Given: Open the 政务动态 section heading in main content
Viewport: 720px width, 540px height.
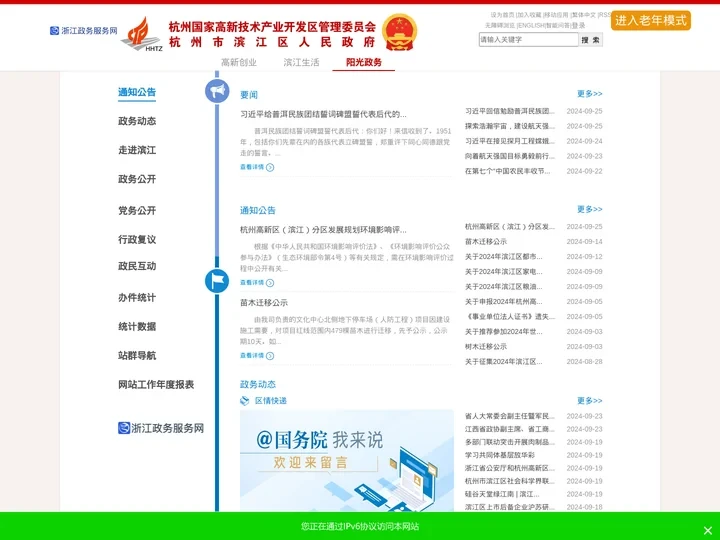Looking at the screenshot, I should [258, 384].
